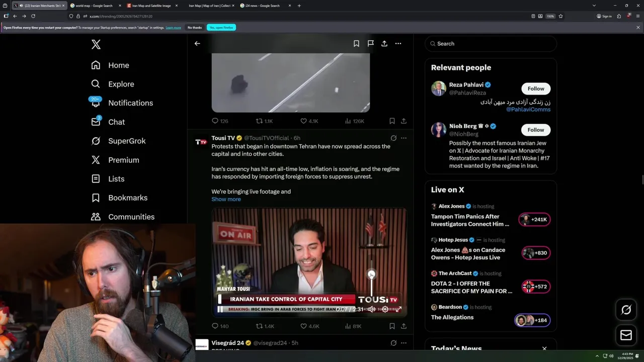Click 'Yes, open Firefox' button

point(221,28)
